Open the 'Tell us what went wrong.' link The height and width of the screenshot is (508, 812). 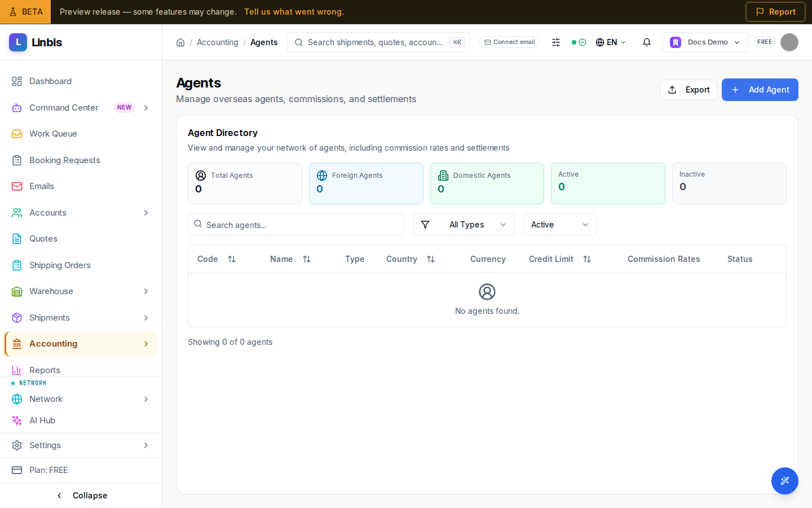[x=294, y=12]
